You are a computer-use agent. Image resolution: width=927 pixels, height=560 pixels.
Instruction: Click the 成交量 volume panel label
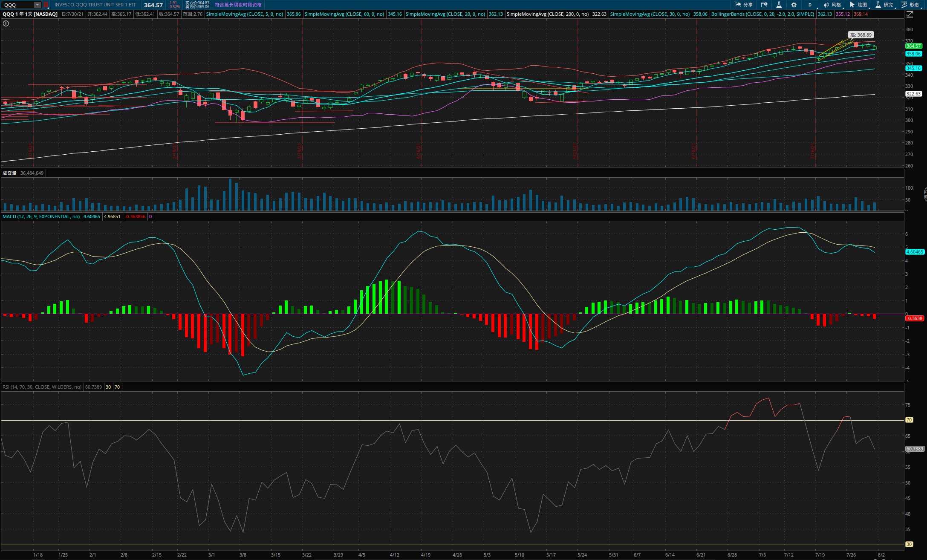click(x=9, y=173)
